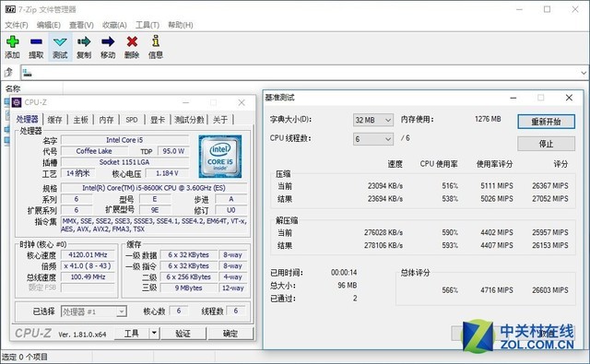Switch to the CPU-Z SPD tab
This screenshot has height=364, width=590.
click(x=132, y=120)
